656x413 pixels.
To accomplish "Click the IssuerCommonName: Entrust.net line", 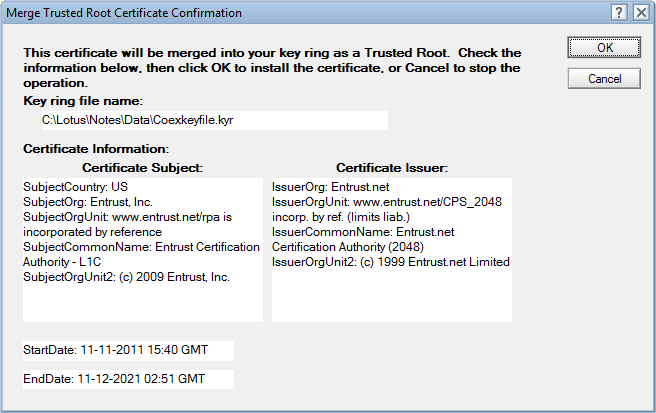I will (363, 232).
